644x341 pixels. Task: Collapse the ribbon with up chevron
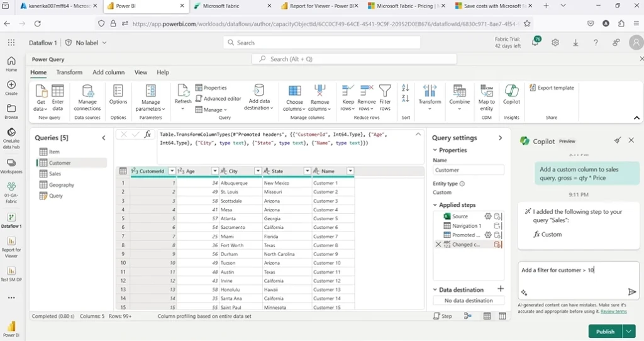636,118
